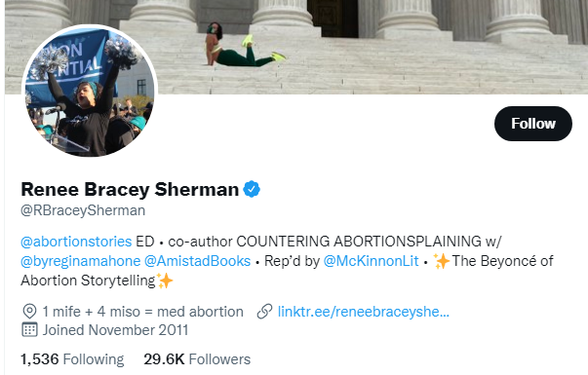Open the linktr.ee/reneebraceyshe… website link

coord(364,312)
